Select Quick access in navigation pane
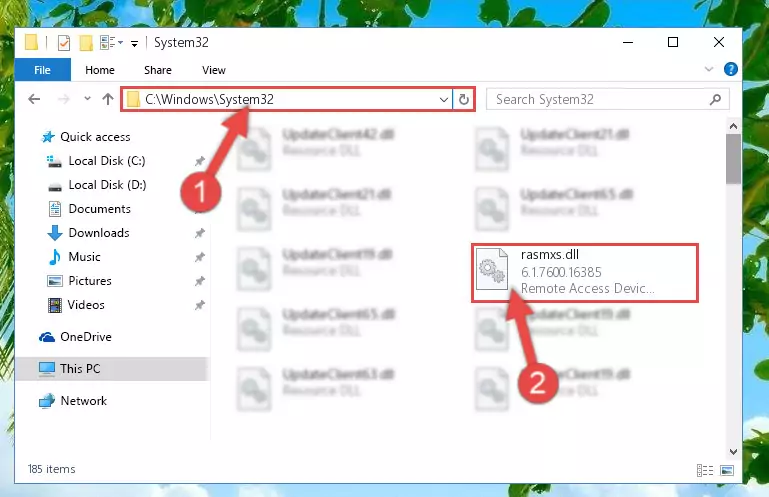This screenshot has width=769, height=497. pos(95,136)
